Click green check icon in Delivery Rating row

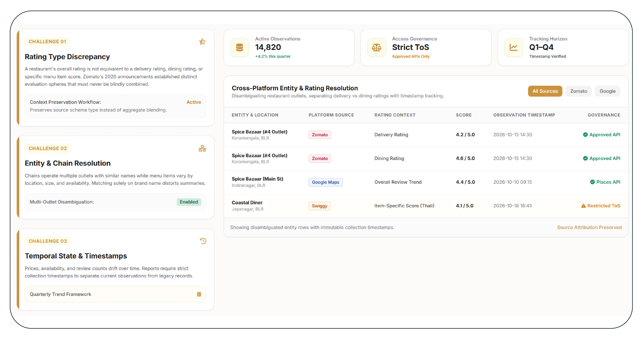pos(585,135)
